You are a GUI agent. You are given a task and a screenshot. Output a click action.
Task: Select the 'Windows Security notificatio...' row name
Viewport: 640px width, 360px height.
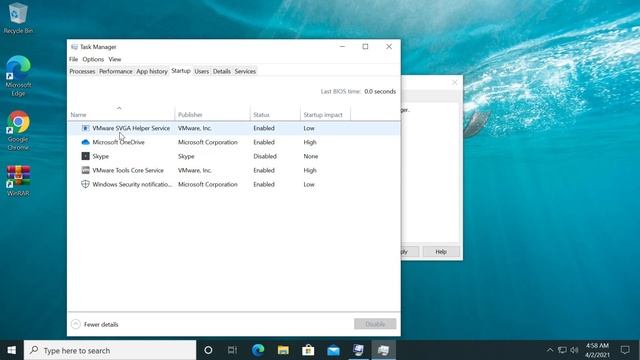click(x=132, y=184)
